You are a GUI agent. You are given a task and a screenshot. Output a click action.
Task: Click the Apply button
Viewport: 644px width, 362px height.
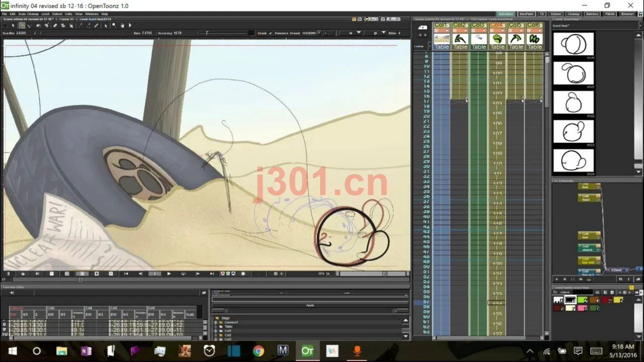pyautogui.click(x=310, y=305)
